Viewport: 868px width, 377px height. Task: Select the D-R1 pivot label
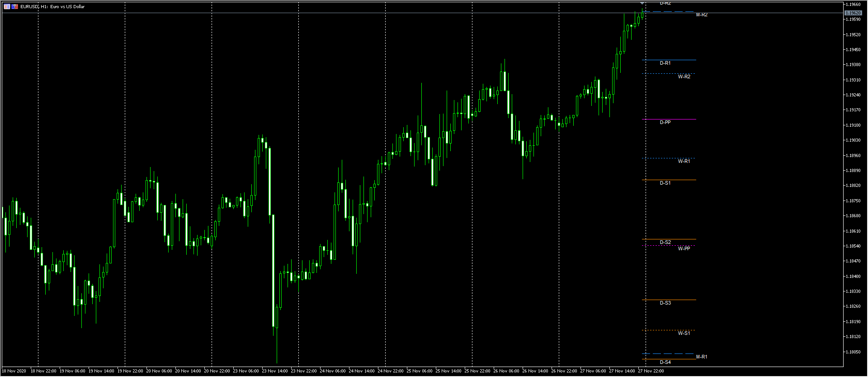665,63
